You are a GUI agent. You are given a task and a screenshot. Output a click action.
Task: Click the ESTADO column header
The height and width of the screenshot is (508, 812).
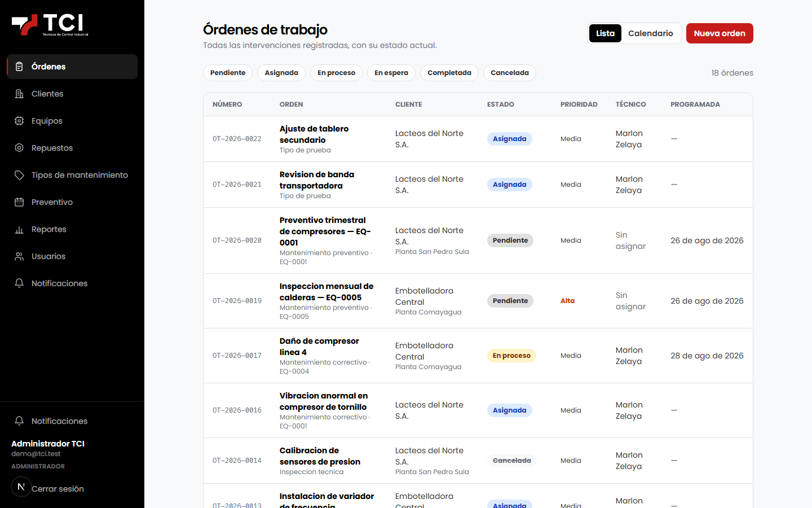501,104
